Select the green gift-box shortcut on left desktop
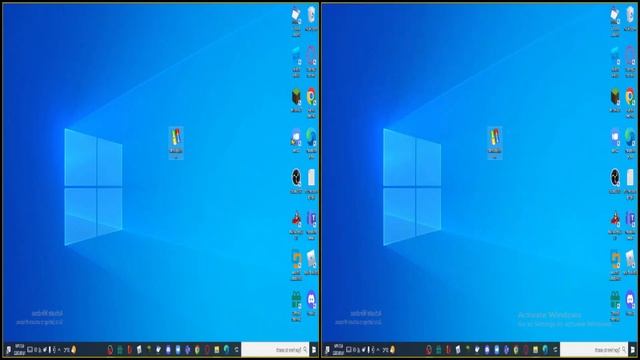640x360 pixels. 296,300
